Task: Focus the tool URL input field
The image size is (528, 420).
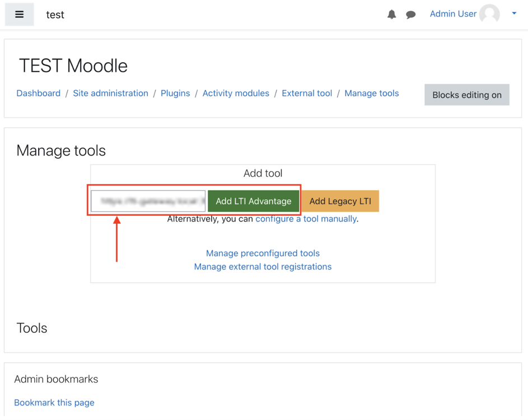Action: point(148,201)
